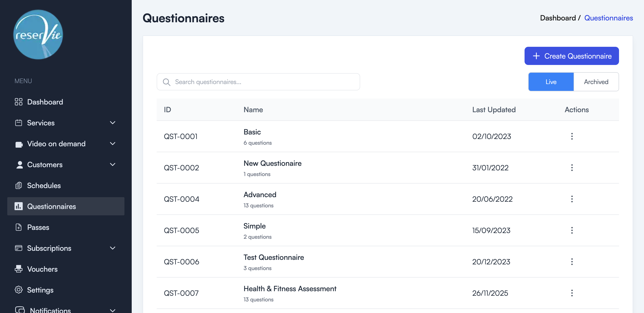Open actions menu for Health & Fitness Assessment
Image resolution: width=644 pixels, height=313 pixels.
pos(572,293)
